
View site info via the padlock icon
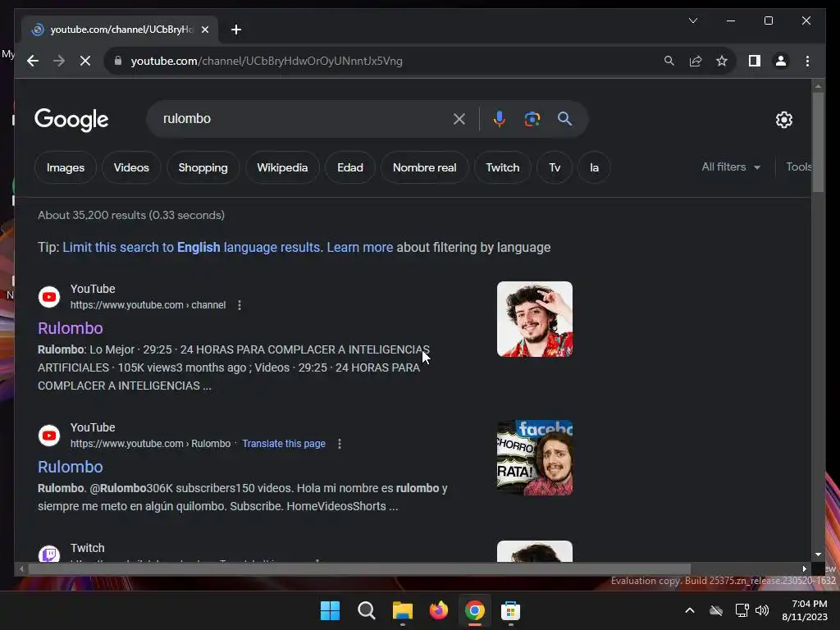(118, 61)
